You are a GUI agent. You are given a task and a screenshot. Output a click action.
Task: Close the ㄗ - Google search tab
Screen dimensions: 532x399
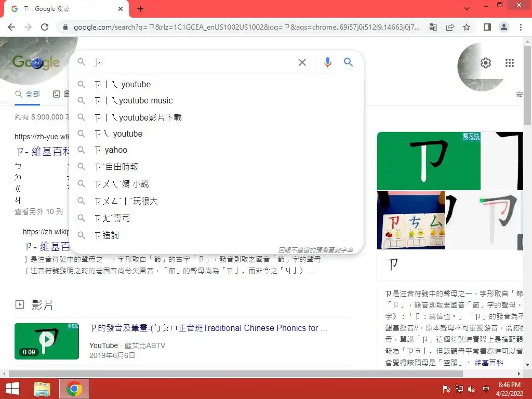121,9
